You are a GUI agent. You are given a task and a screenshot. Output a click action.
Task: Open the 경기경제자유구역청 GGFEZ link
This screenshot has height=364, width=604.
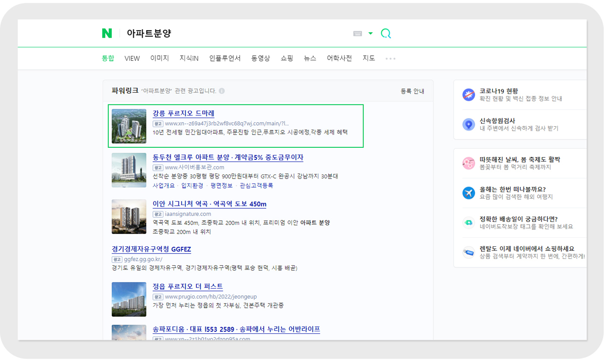(152, 249)
